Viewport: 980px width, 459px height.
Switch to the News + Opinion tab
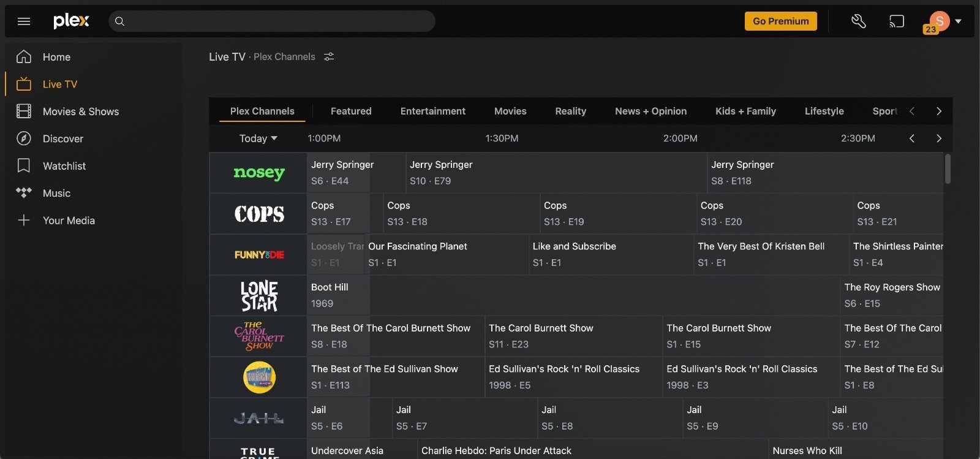[651, 111]
